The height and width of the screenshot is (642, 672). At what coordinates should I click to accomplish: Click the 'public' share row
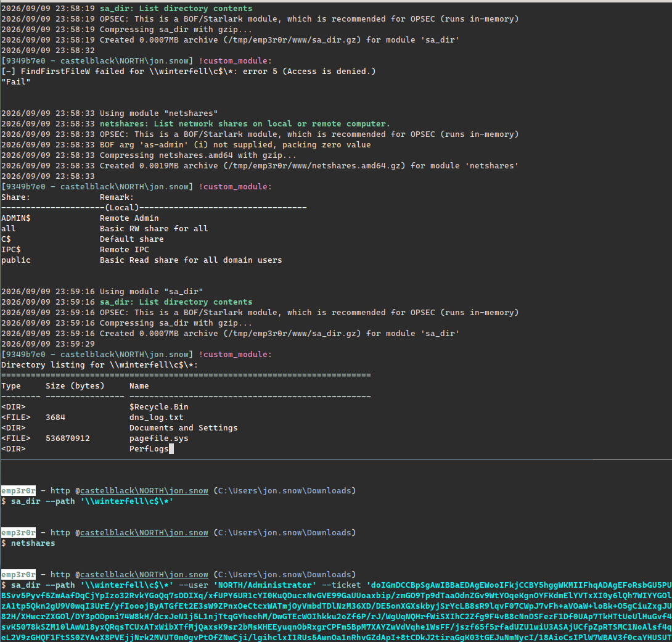coord(141,260)
